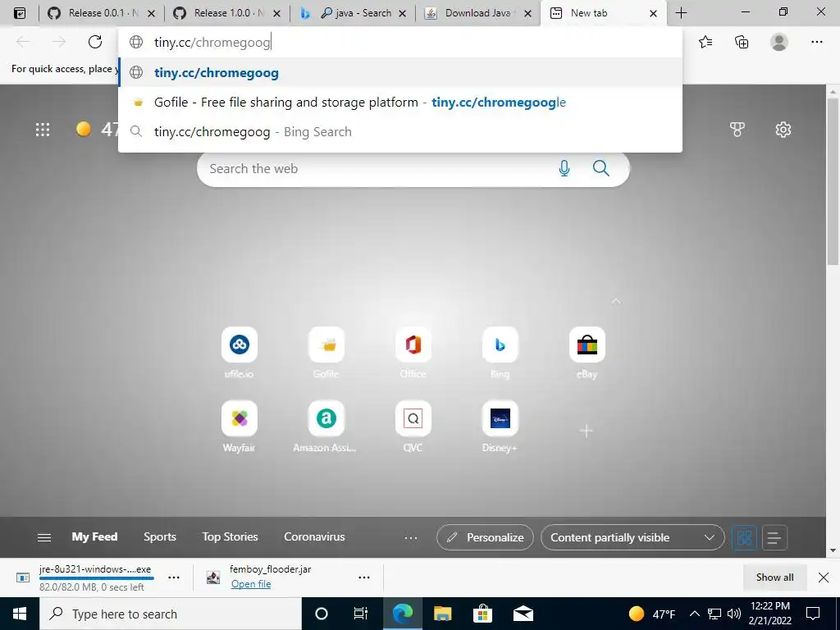The height and width of the screenshot is (630, 840).
Task: Select the Gofile file sharing suggestion
Action: tap(400, 102)
